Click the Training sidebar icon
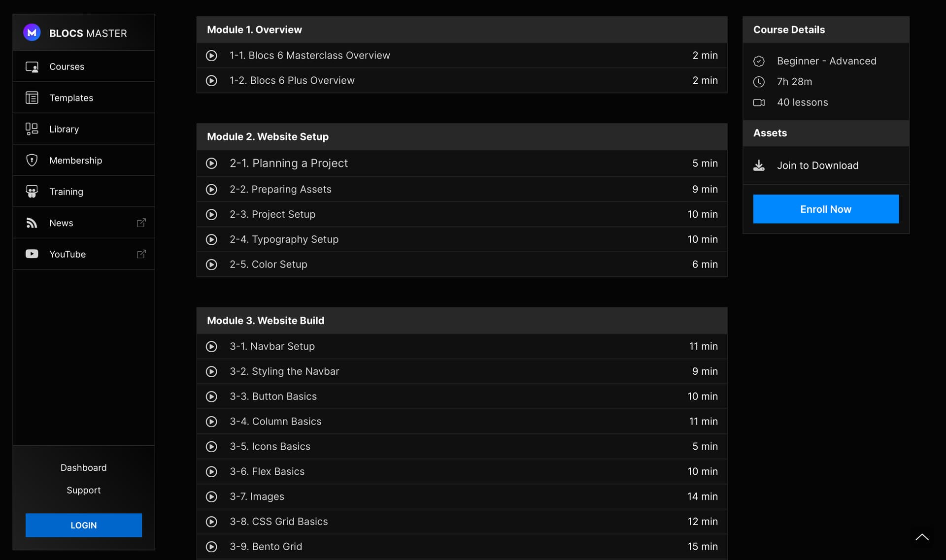 tap(32, 192)
